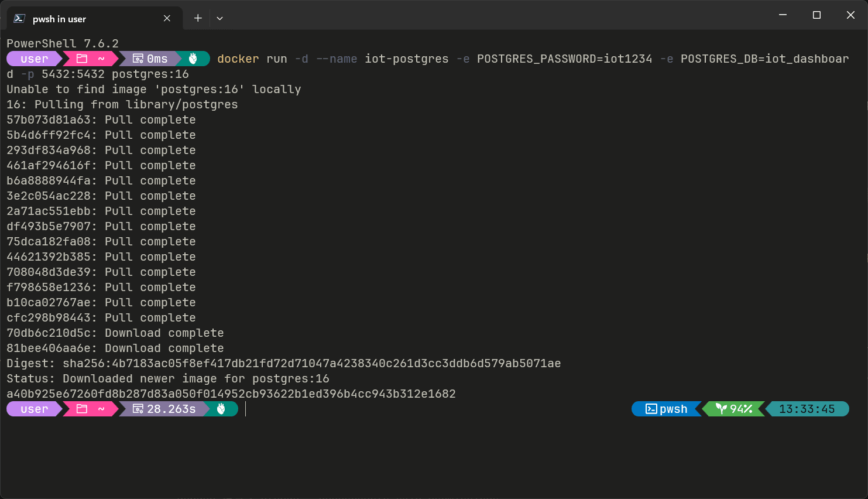Click the 'b10ca02767ae: Pull complete' line
The image size is (868, 499).
coord(101,302)
